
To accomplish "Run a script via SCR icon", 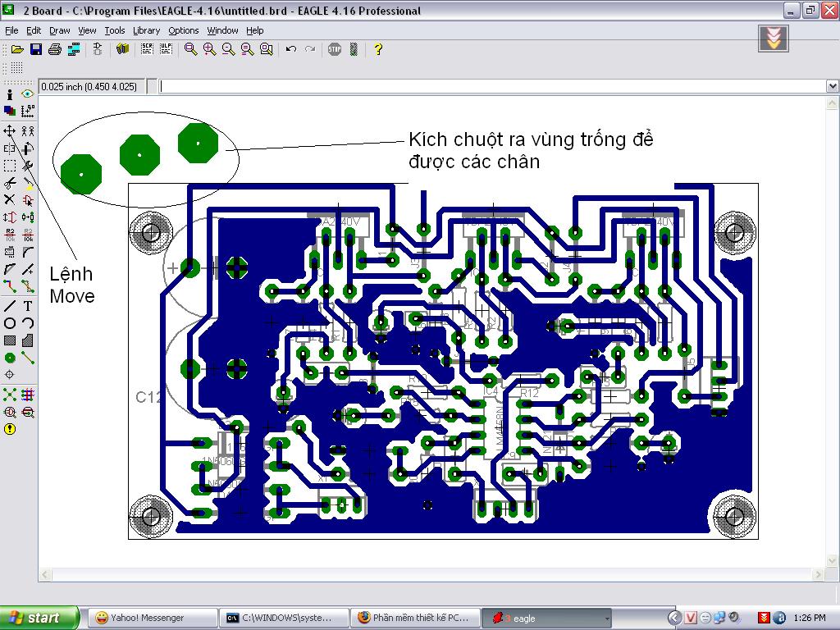I will [x=148, y=49].
